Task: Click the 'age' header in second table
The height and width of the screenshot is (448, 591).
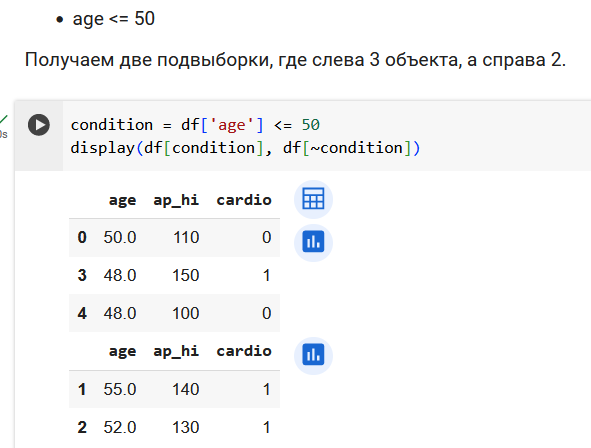Action: (x=122, y=351)
